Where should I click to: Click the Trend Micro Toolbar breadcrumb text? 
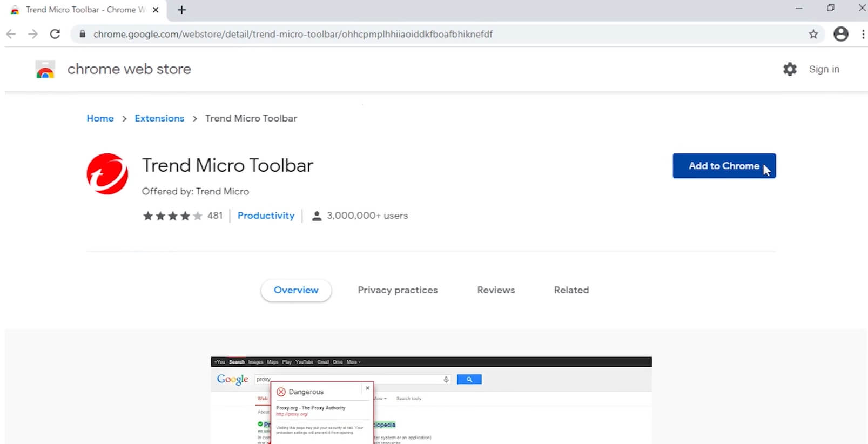pos(251,118)
